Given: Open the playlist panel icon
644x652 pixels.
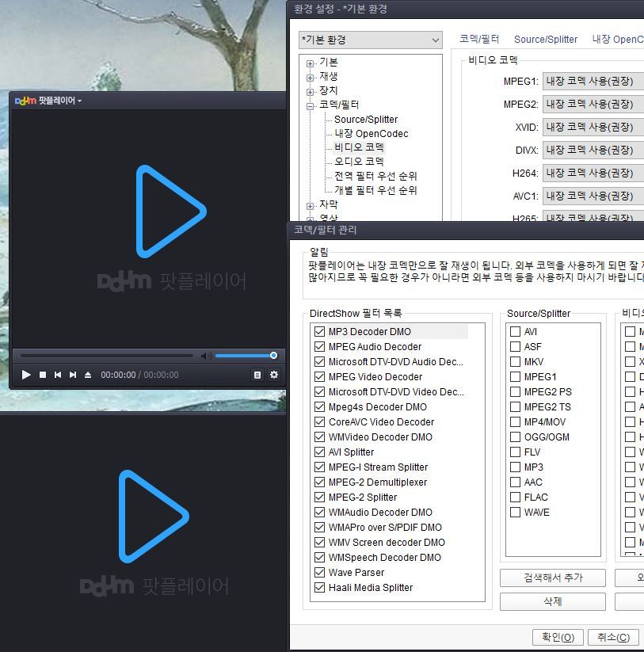Looking at the screenshot, I should [x=257, y=375].
